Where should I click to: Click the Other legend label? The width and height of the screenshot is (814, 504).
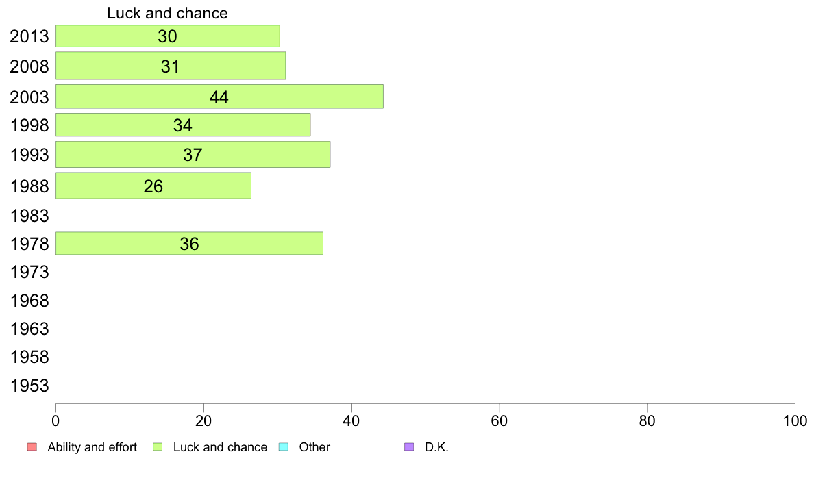pyautogui.click(x=314, y=447)
